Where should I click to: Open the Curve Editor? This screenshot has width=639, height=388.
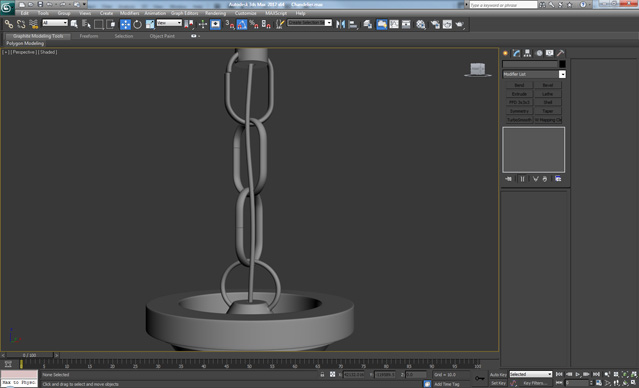coord(394,24)
